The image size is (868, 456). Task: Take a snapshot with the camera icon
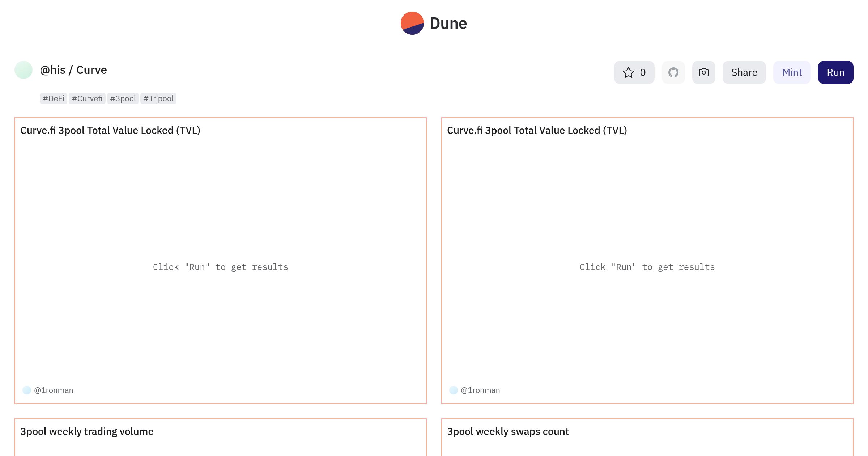(704, 72)
